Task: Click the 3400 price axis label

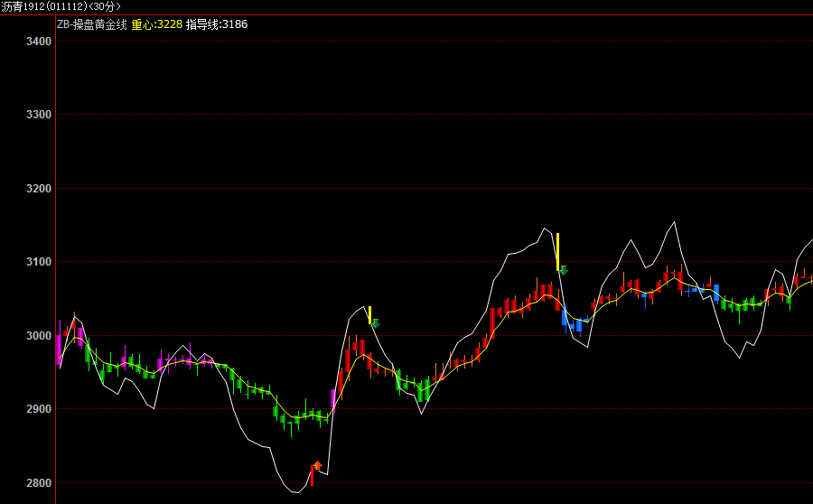Action: [39, 42]
